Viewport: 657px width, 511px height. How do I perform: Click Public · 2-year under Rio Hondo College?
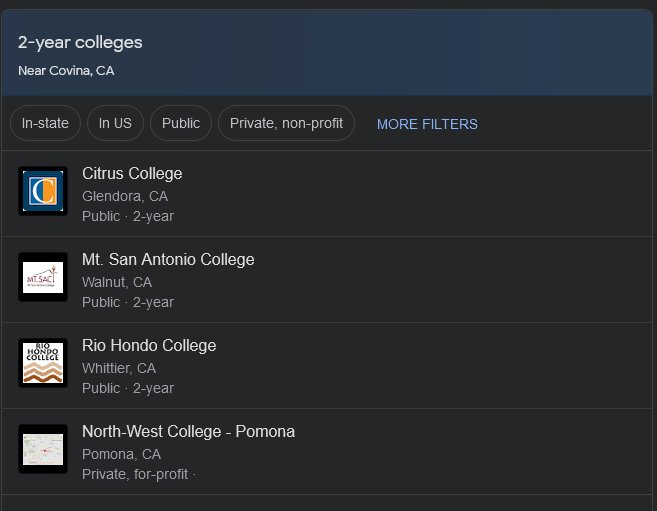point(128,388)
